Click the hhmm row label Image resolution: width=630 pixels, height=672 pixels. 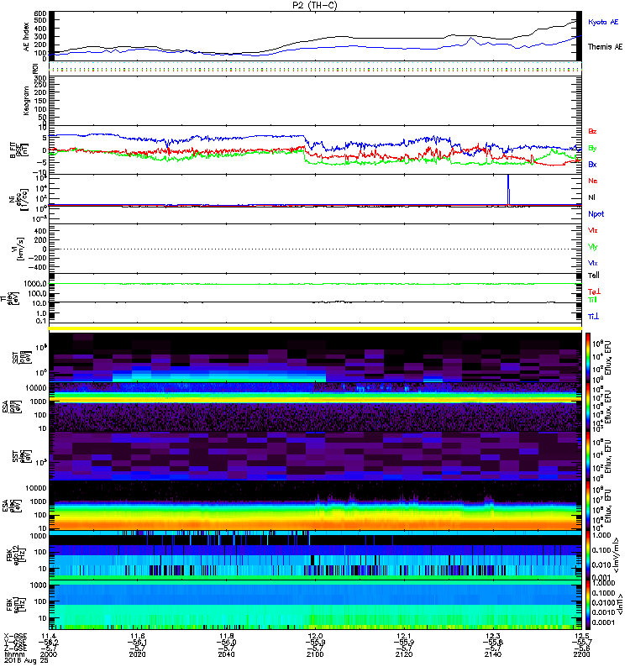[14, 654]
